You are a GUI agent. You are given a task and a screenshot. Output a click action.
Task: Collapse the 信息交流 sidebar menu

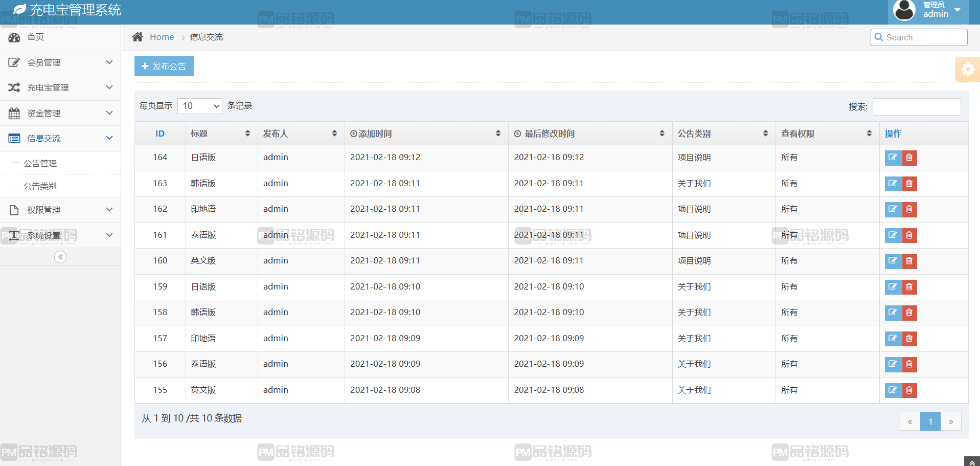pos(60,138)
